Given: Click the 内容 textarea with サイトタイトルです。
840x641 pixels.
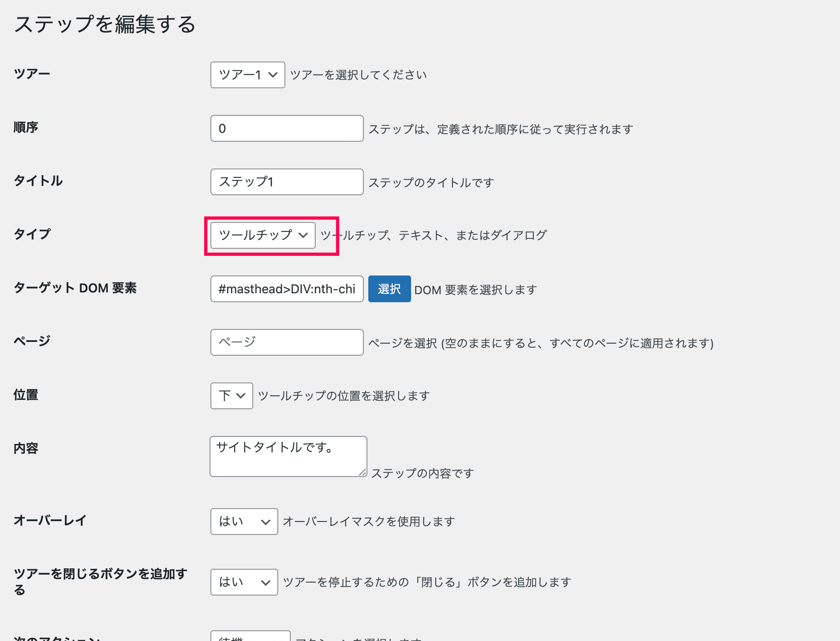Looking at the screenshot, I should tap(288, 456).
